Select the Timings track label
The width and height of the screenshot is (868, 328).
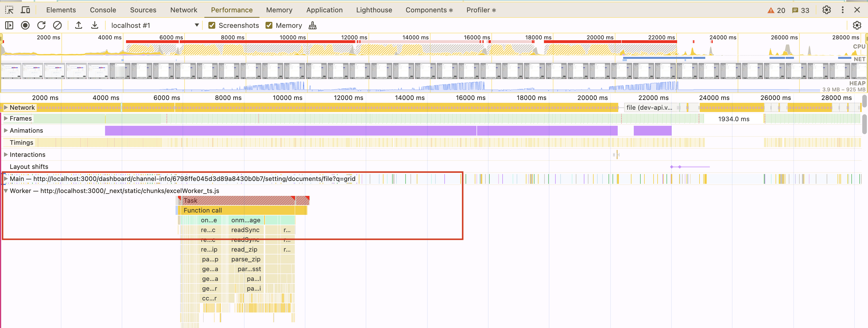(21, 142)
